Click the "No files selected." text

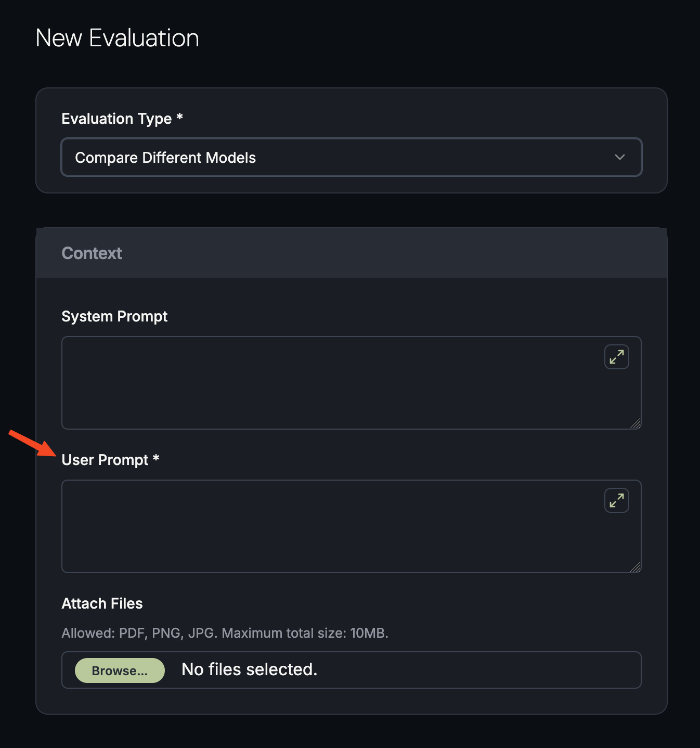point(249,669)
